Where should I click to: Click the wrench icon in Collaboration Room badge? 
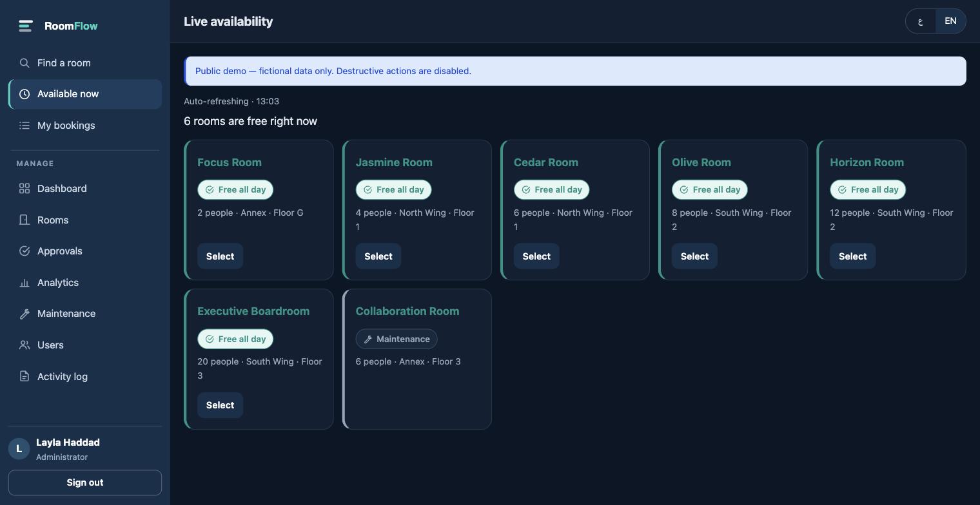tap(368, 339)
